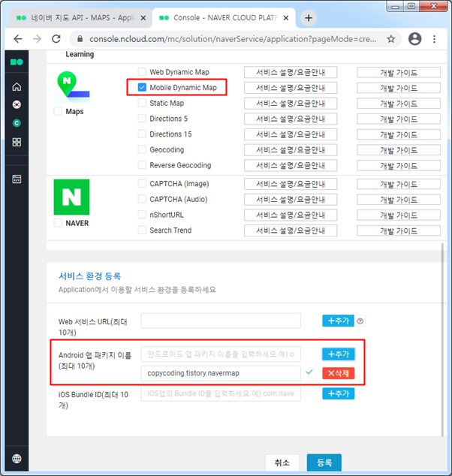Click the green NAVER logo

(x=71, y=197)
